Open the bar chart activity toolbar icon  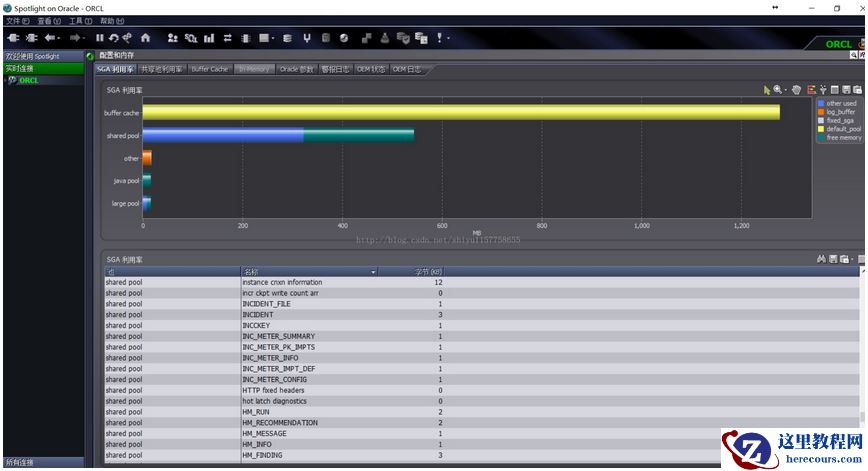[209, 38]
